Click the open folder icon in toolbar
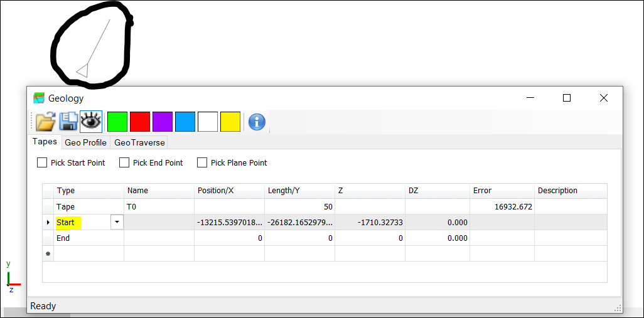This screenshot has width=644, height=318. (x=45, y=121)
